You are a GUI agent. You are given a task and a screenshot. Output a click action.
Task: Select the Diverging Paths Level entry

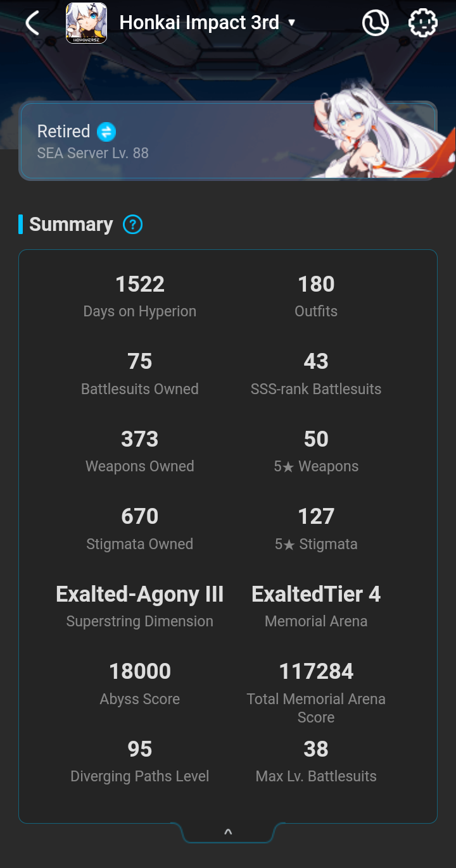pyautogui.click(x=140, y=761)
